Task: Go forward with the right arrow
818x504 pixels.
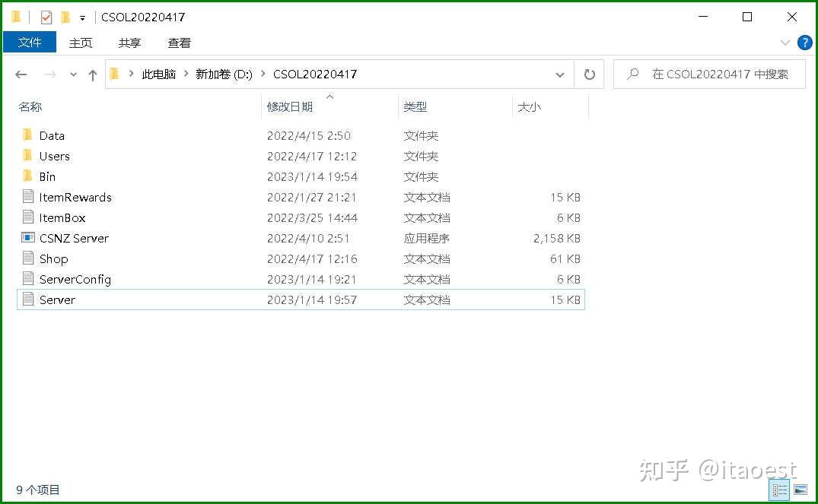Action: coord(50,74)
